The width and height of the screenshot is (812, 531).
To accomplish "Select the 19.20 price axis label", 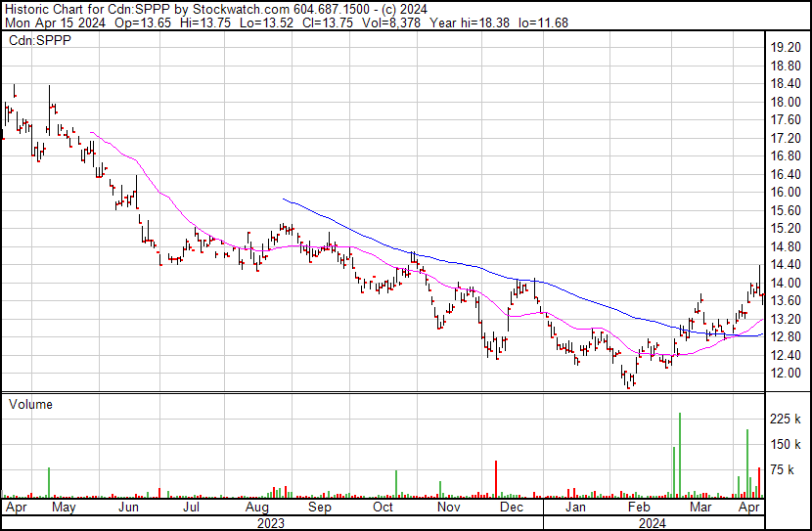I will click(x=787, y=47).
